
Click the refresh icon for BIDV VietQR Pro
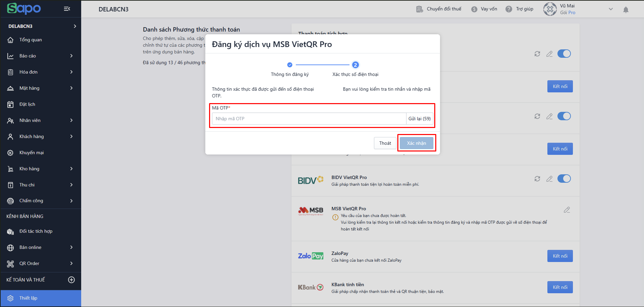[x=537, y=179]
